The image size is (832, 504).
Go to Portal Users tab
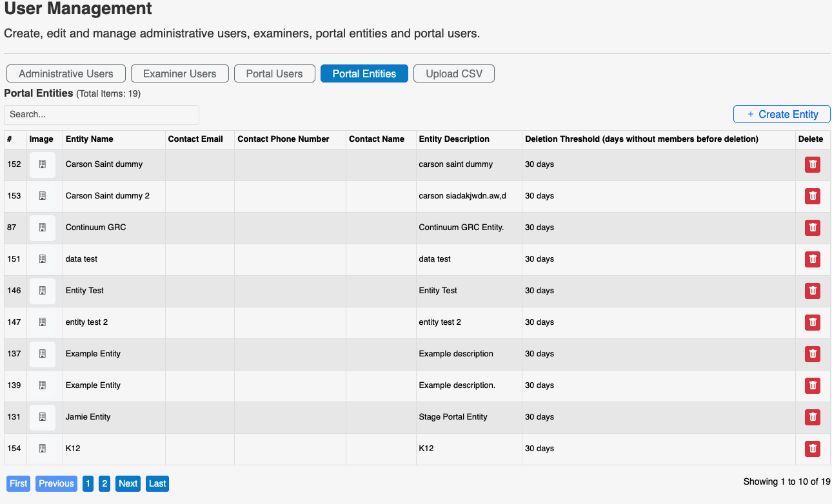tap(274, 73)
